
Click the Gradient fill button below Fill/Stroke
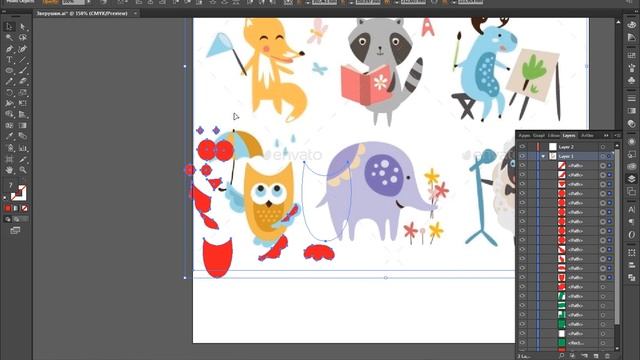tap(16, 209)
